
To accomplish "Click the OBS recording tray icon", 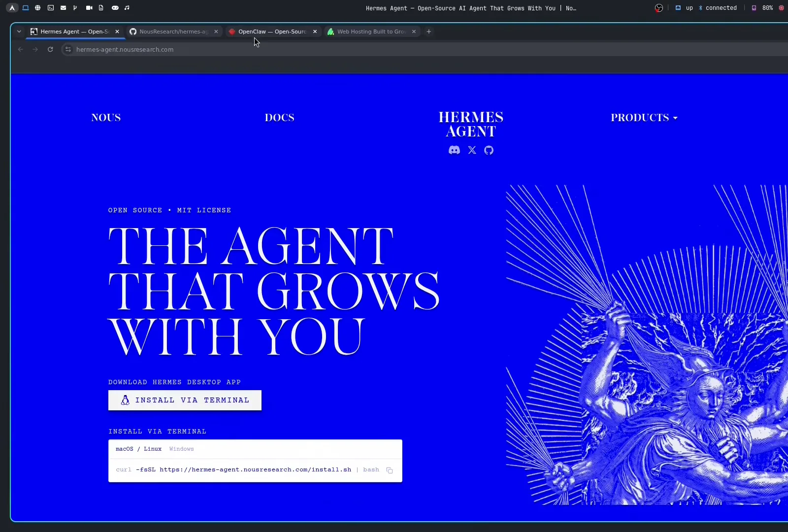I will [x=659, y=8].
